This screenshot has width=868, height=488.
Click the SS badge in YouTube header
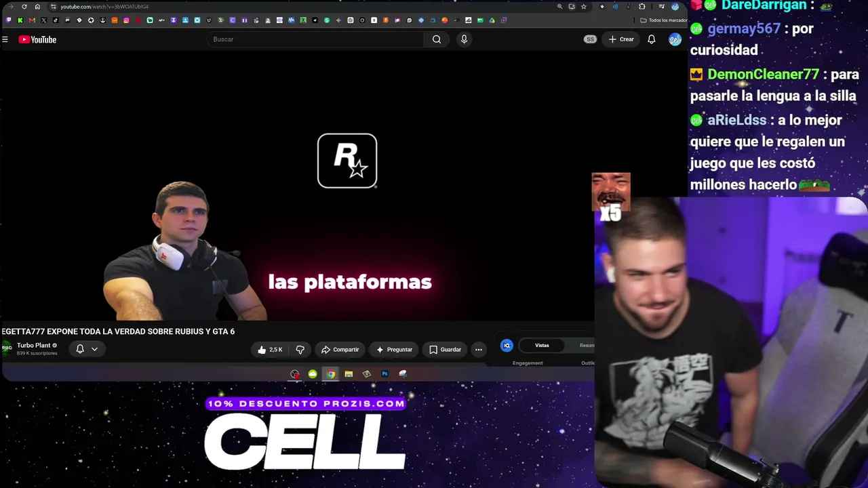tap(590, 39)
